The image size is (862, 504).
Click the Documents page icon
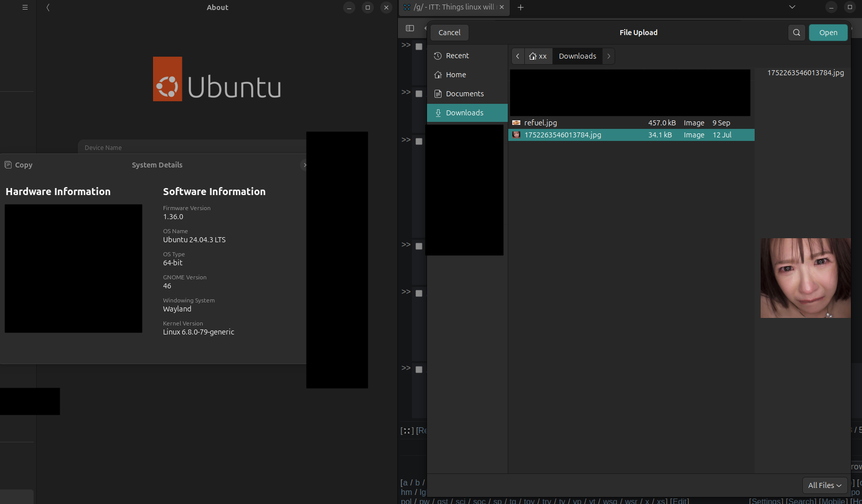click(438, 94)
